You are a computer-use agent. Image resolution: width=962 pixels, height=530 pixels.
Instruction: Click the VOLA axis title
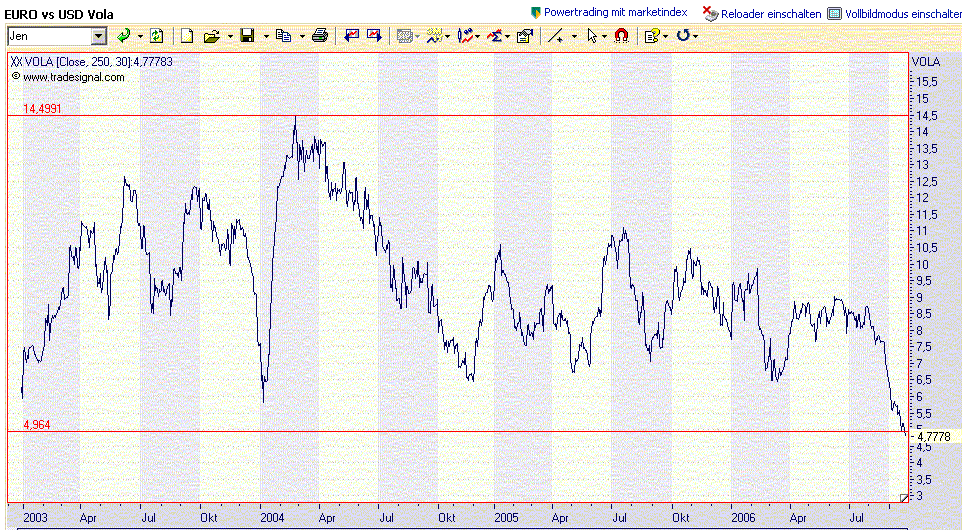point(926,61)
